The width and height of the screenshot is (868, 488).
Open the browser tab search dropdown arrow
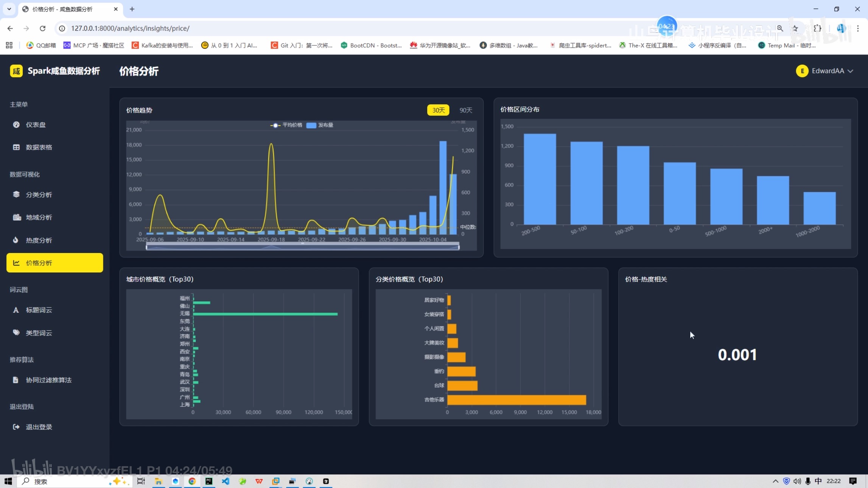[x=9, y=9]
